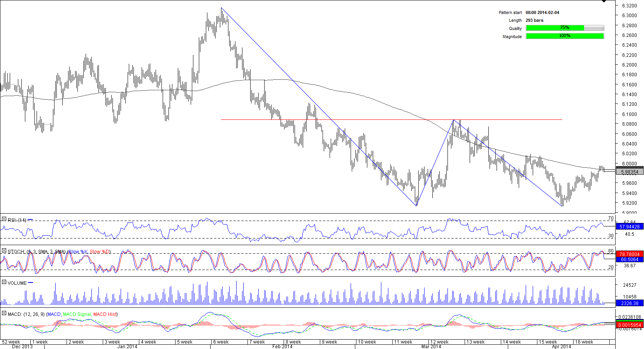644x349 pixels.
Task: Click the Length label
Action: tap(515, 21)
